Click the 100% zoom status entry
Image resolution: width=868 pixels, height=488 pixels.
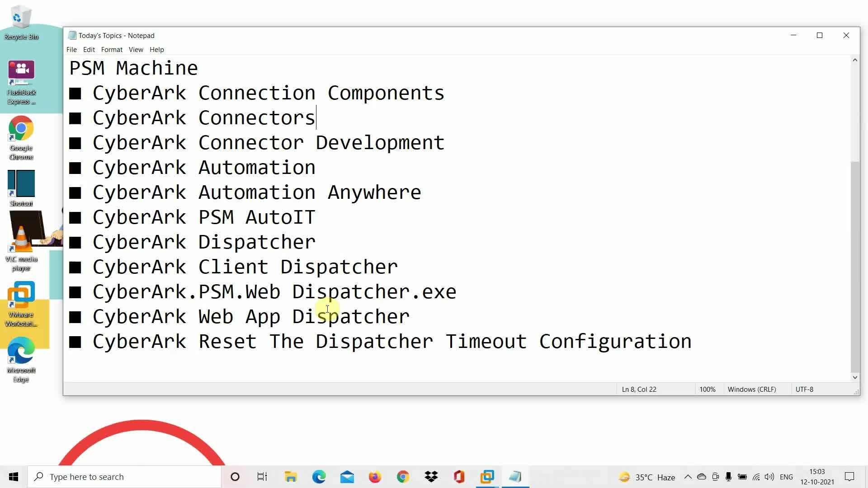tap(708, 389)
